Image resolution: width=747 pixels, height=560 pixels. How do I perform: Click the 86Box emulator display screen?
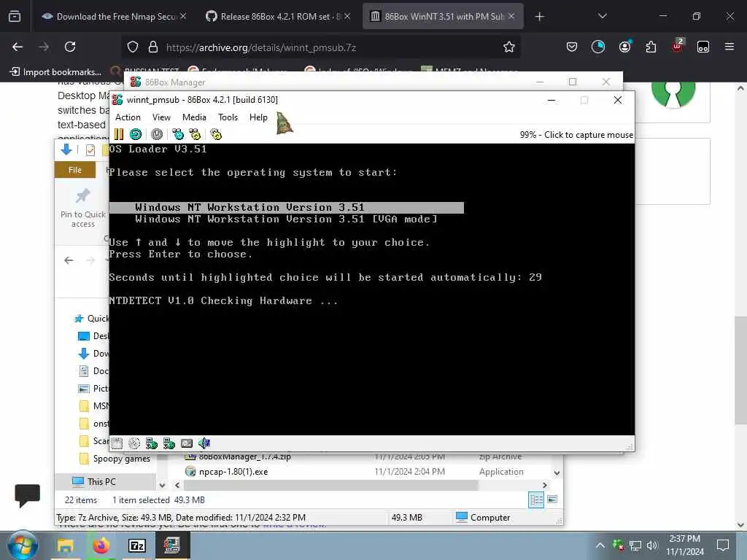pos(371,289)
